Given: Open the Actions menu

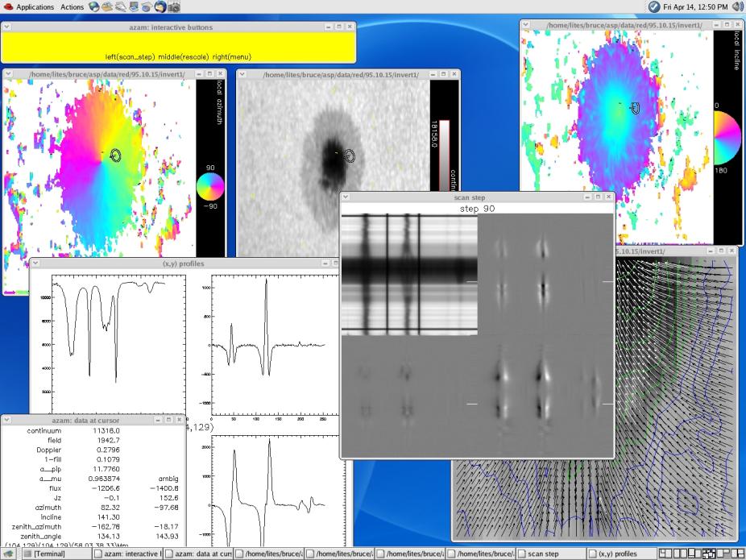Looking at the screenshot, I should [x=71, y=6].
